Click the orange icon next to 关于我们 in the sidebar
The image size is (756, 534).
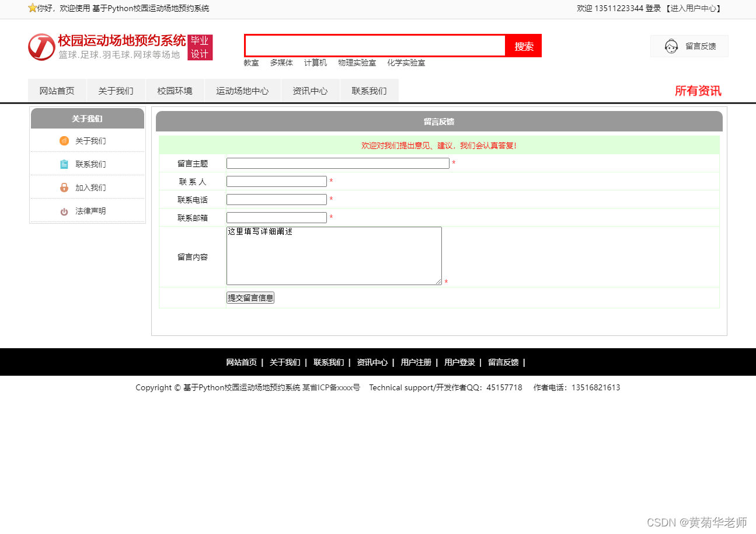tap(64, 141)
